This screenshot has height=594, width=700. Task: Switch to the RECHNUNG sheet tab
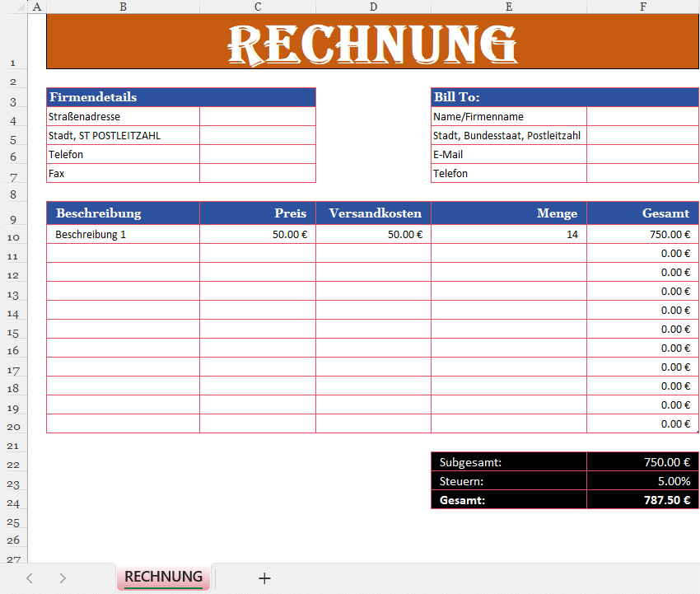pyautogui.click(x=162, y=578)
